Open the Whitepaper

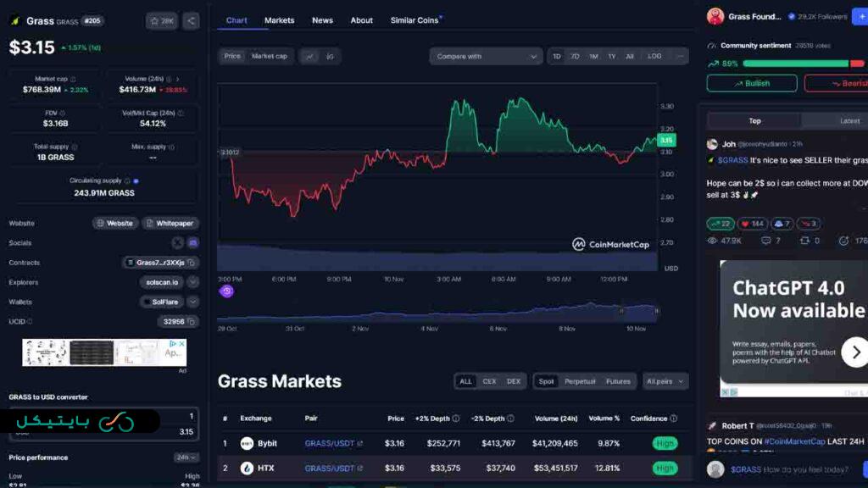tap(169, 223)
